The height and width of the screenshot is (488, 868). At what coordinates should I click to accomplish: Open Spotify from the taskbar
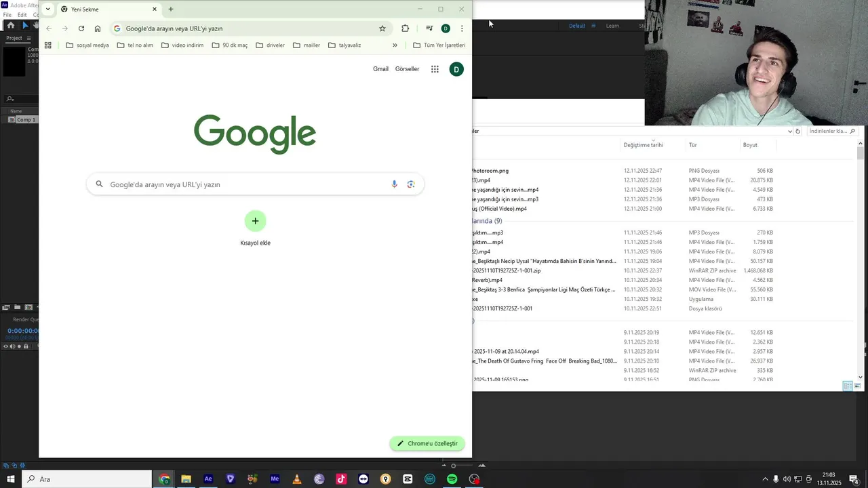click(452, 479)
